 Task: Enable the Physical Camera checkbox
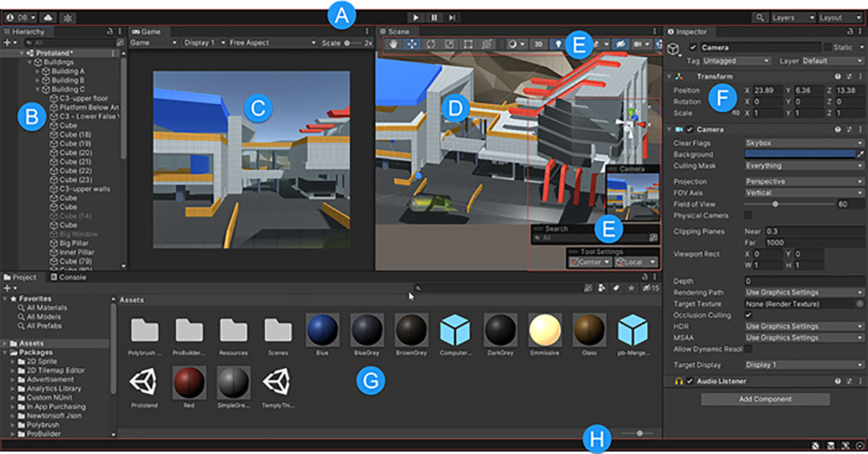point(749,215)
